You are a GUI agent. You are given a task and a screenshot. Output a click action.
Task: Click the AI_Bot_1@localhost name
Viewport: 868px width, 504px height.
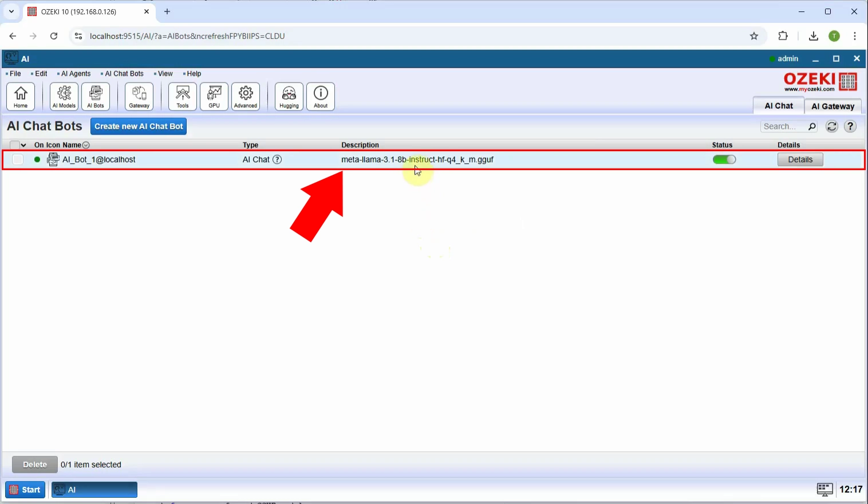(99, 160)
